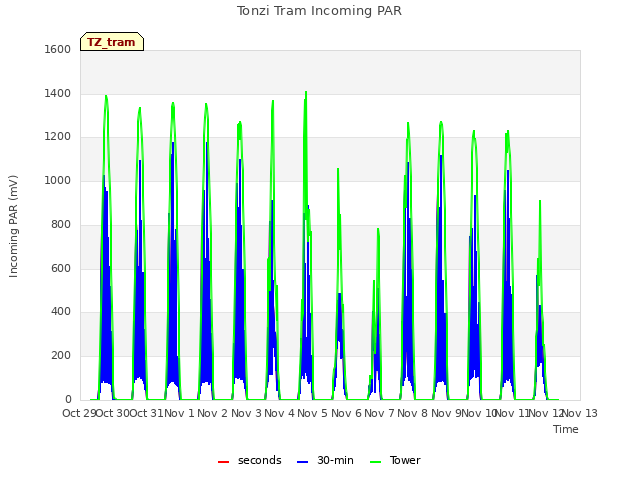640x480 pixels.
Task: Click the 'Nov 2' x-axis date label
Action: click(x=213, y=413)
